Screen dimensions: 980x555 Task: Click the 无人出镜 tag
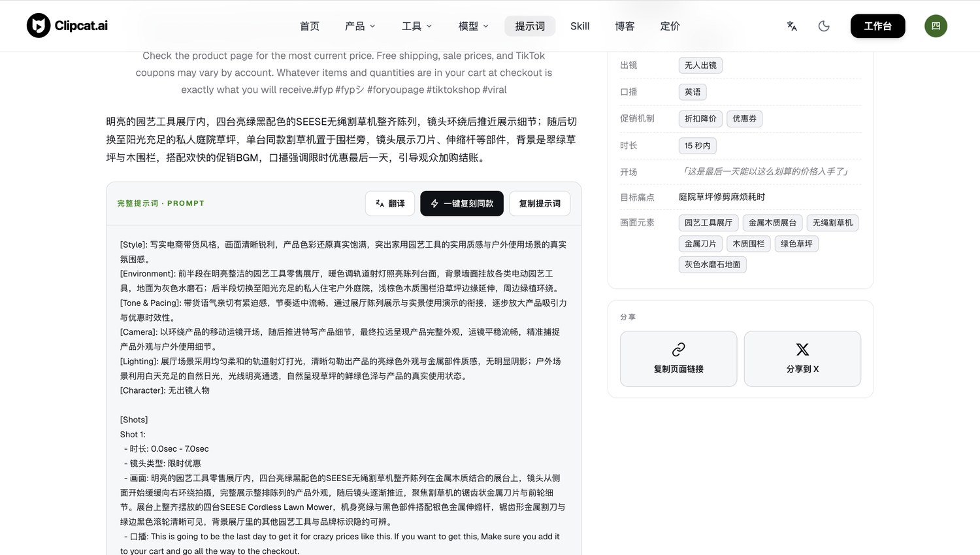pyautogui.click(x=700, y=65)
